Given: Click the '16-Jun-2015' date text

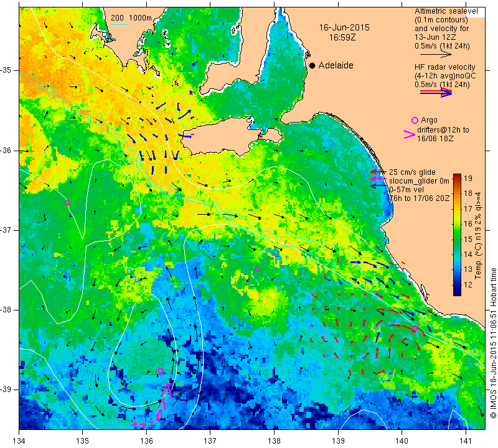Looking at the screenshot, I should 344,27.
